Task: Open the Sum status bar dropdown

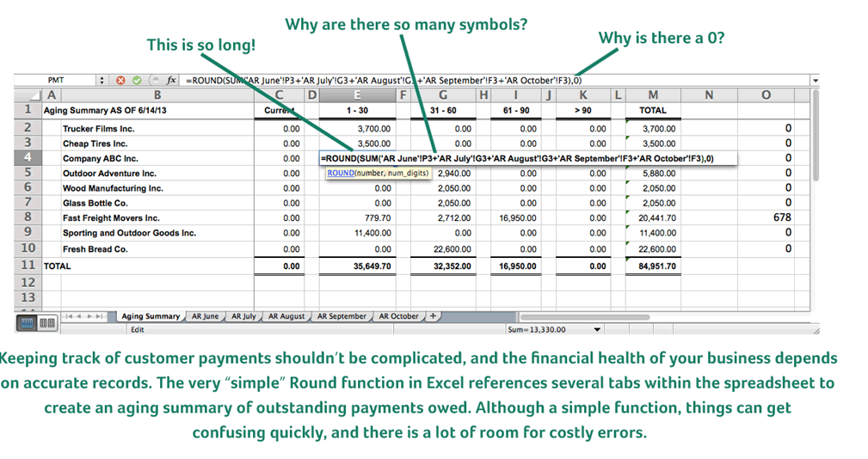Action: [x=598, y=328]
